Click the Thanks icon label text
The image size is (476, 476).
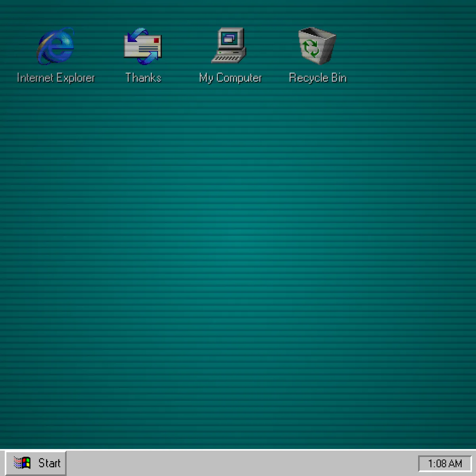(x=143, y=77)
